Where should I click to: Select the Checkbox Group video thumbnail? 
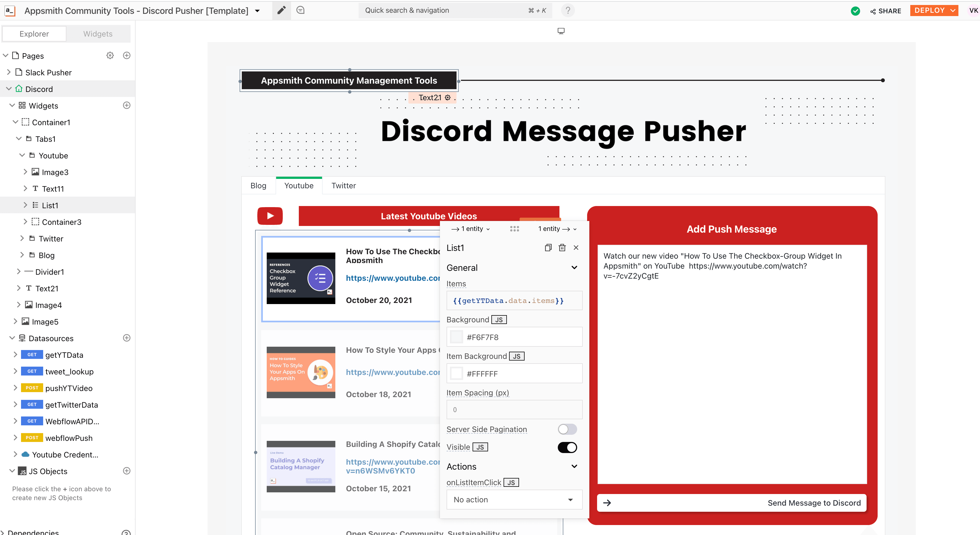click(x=301, y=278)
